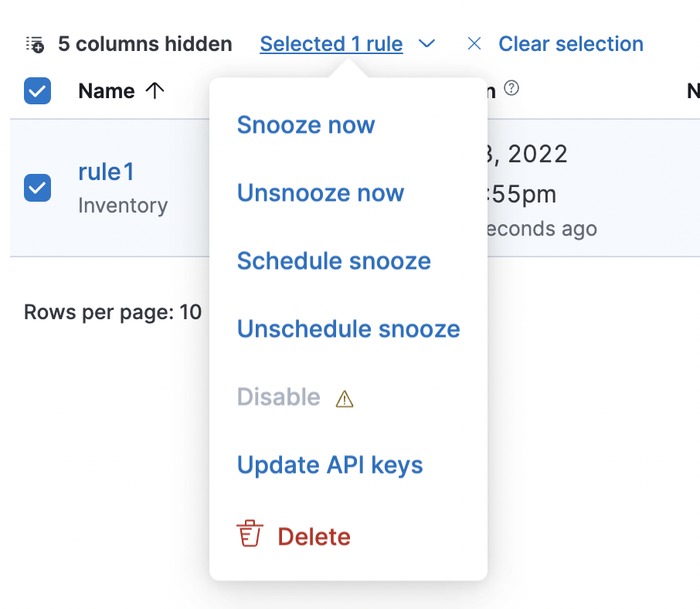Click the question mark help icon
The width and height of the screenshot is (700, 609).
tap(510, 90)
